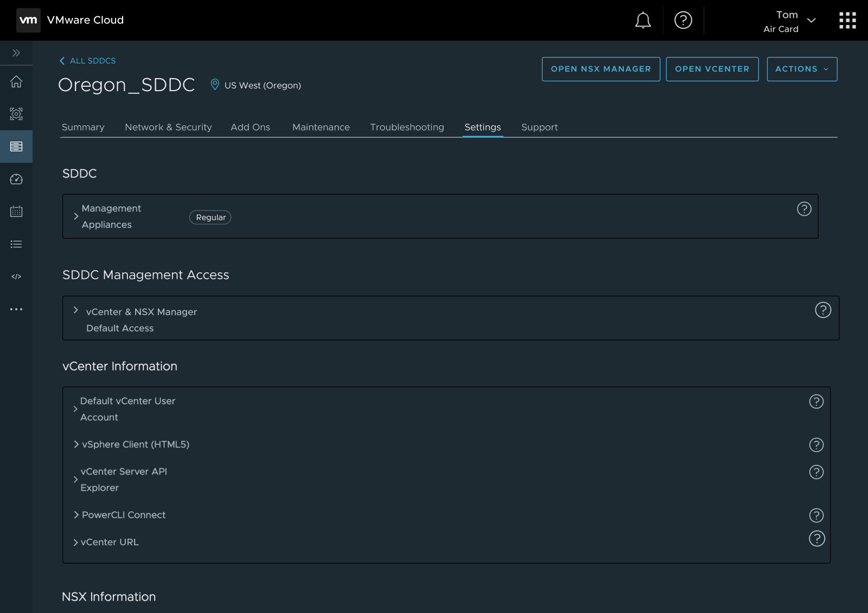Screen dimensions: 868x613
Task: Click the VMware vm logo
Action: tap(28, 20)
